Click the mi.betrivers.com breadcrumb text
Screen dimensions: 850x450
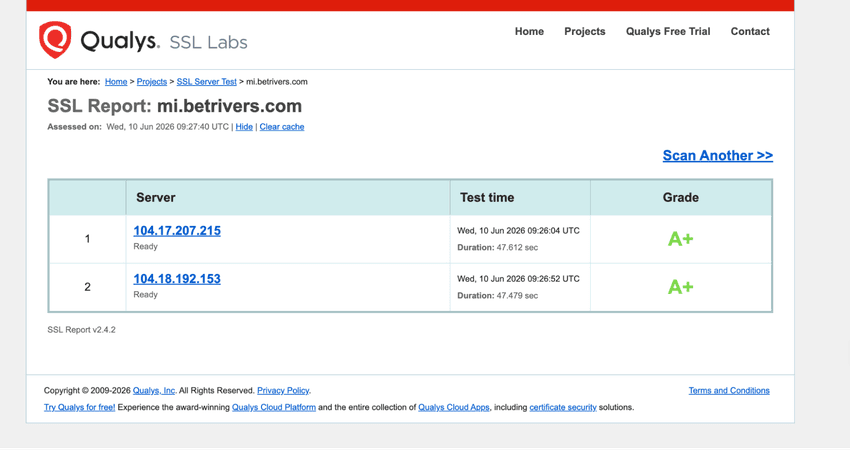pyautogui.click(x=277, y=82)
